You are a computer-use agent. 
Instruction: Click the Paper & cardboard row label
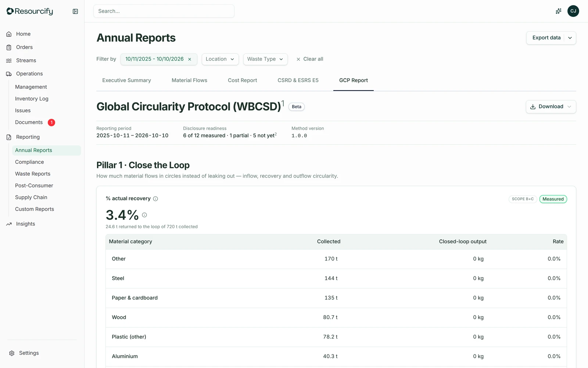135,298
